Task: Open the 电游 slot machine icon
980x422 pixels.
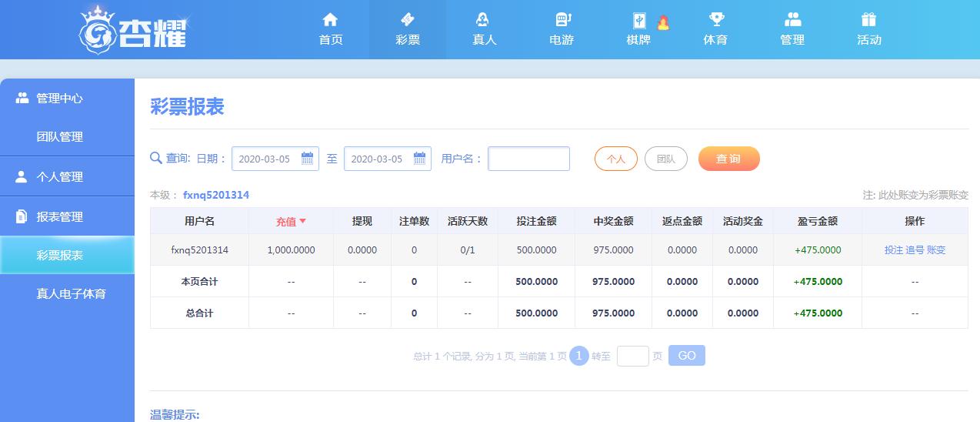Action: pyautogui.click(x=562, y=21)
